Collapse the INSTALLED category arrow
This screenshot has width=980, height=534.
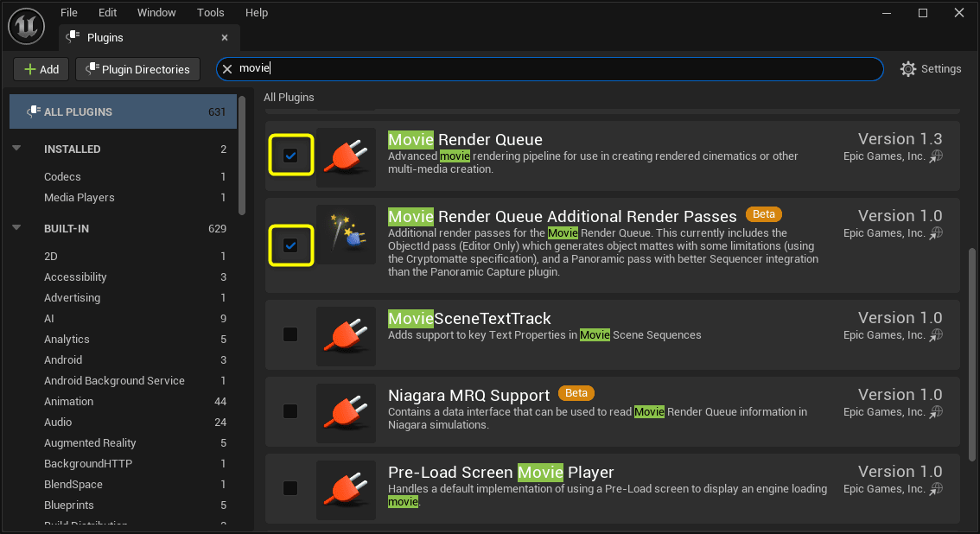pyautogui.click(x=17, y=149)
